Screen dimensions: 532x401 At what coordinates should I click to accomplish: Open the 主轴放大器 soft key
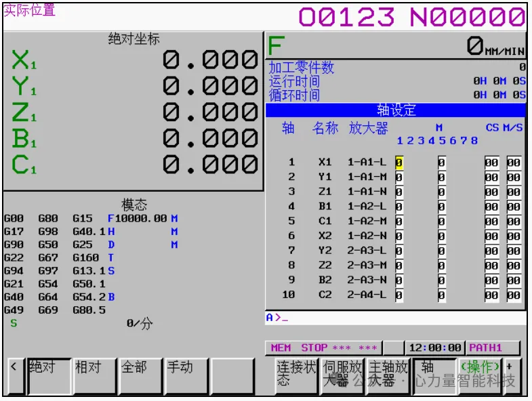[x=388, y=376]
